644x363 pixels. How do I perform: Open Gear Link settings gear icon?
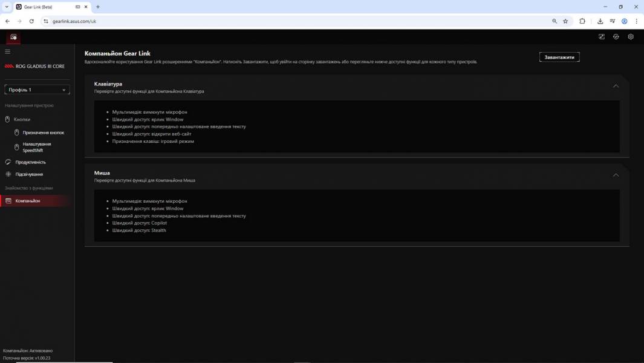click(x=631, y=37)
